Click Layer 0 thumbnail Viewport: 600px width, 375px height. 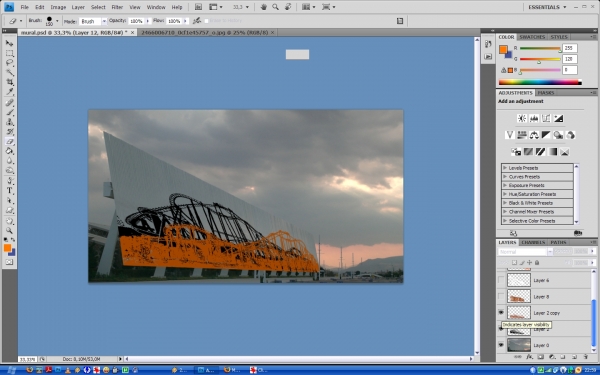[x=519, y=345]
